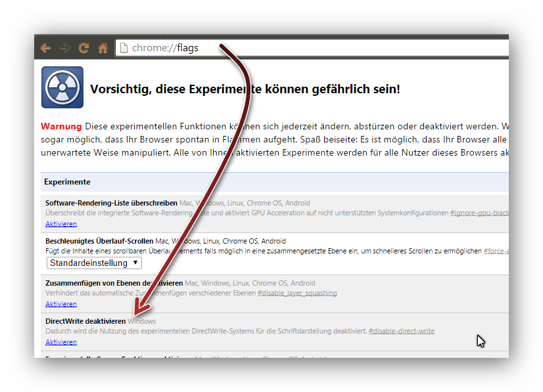This screenshot has width=543, height=392.
Task: Click the title 'Zusammenfügen von Ebenen deaktivieren'
Action: (114, 283)
